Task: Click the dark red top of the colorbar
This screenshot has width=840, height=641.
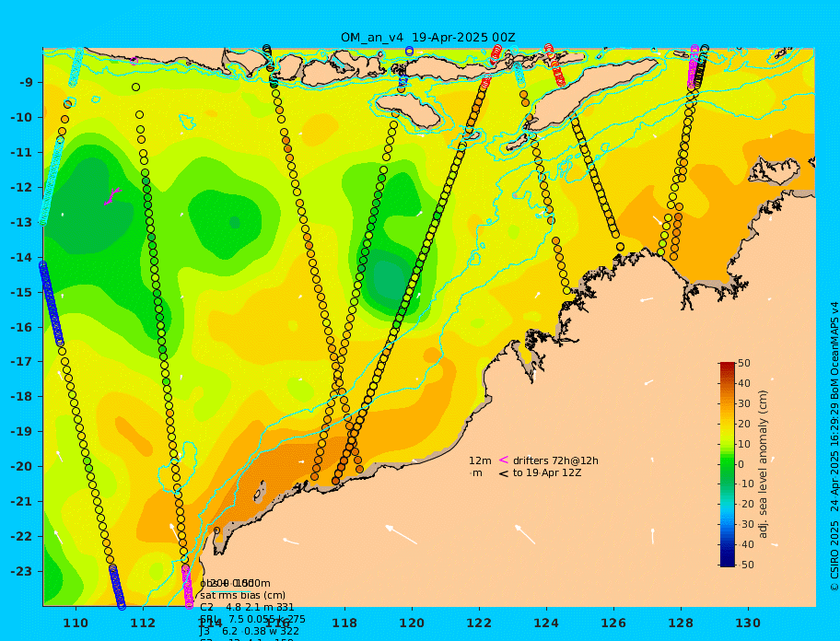Action: [x=727, y=367]
